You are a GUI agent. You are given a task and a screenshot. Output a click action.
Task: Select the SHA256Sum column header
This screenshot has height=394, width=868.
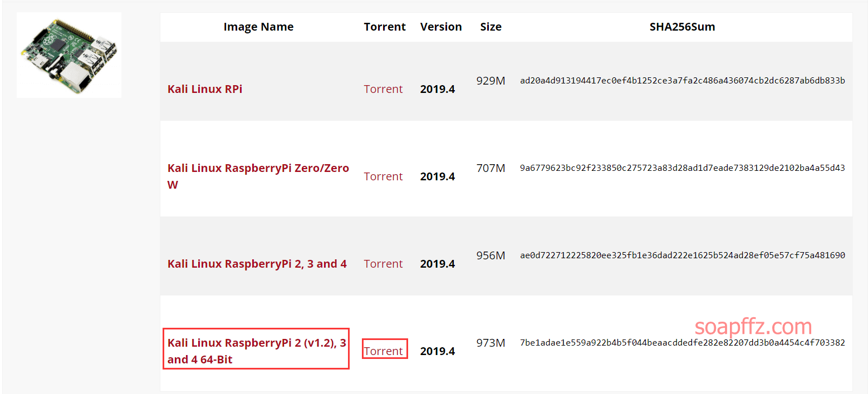click(x=682, y=27)
